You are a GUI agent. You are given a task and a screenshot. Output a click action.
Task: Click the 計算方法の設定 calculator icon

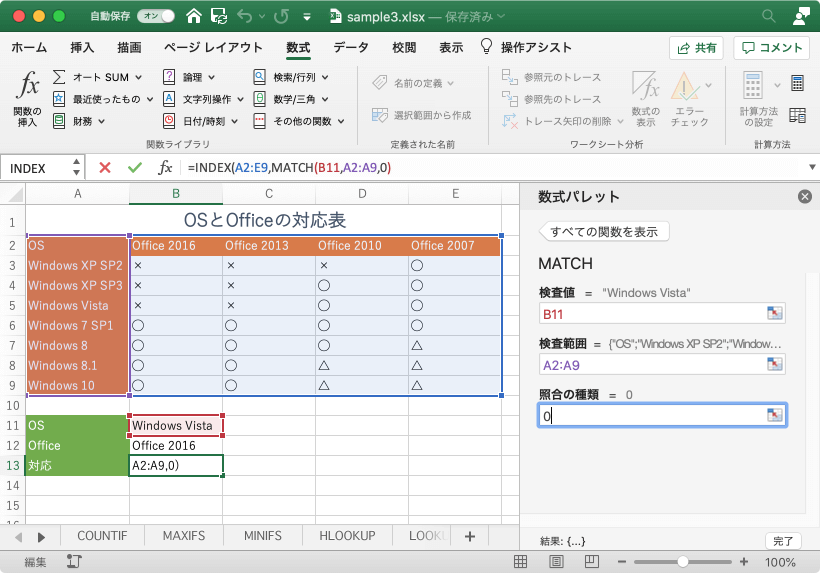click(753, 86)
